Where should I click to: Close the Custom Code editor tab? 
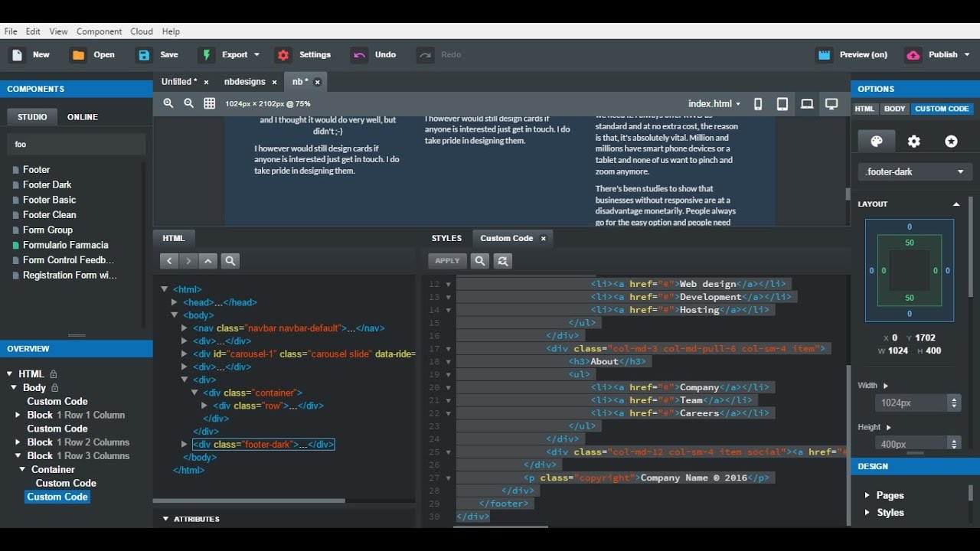tap(543, 239)
